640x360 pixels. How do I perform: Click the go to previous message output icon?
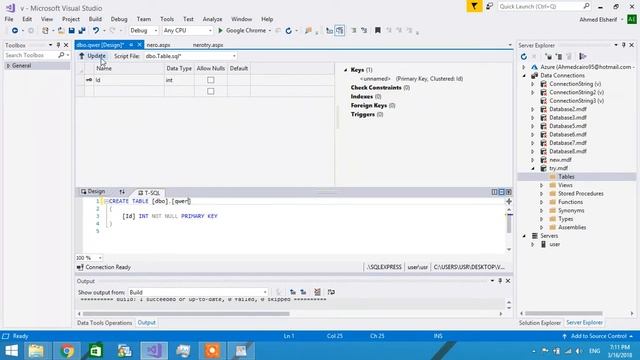point(293,292)
